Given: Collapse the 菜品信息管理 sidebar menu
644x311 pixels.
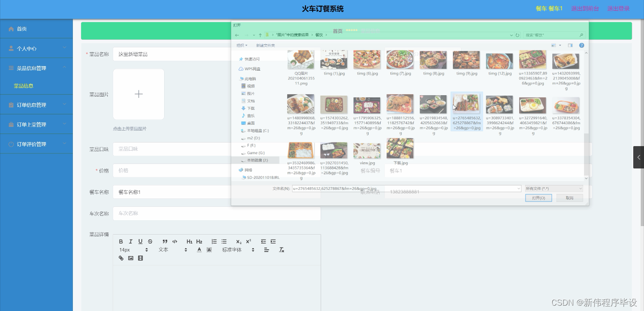Looking at the screenshot, I should pos(36,68).
